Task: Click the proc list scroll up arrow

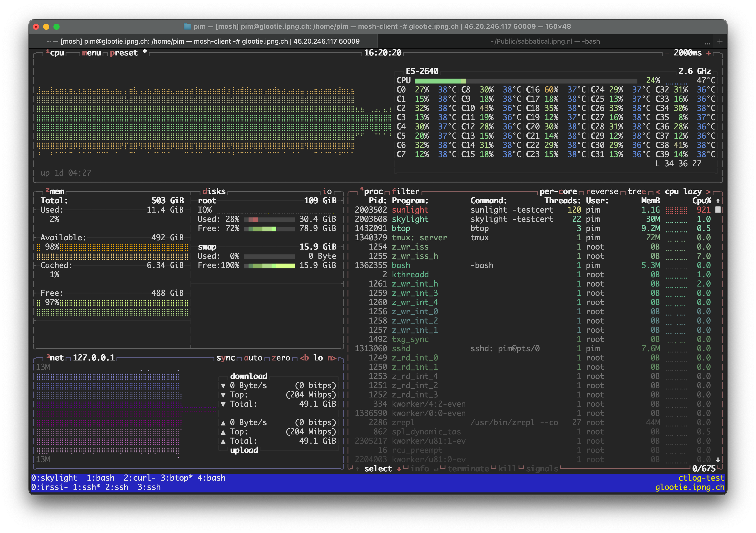Action: pos(718,201)
